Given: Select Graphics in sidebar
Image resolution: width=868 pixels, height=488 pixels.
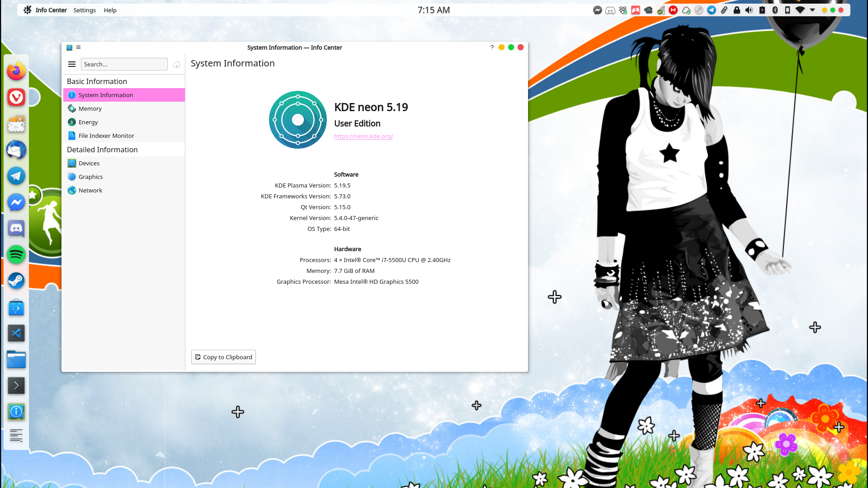Looking at the screenshot, I should click(124, 177).
